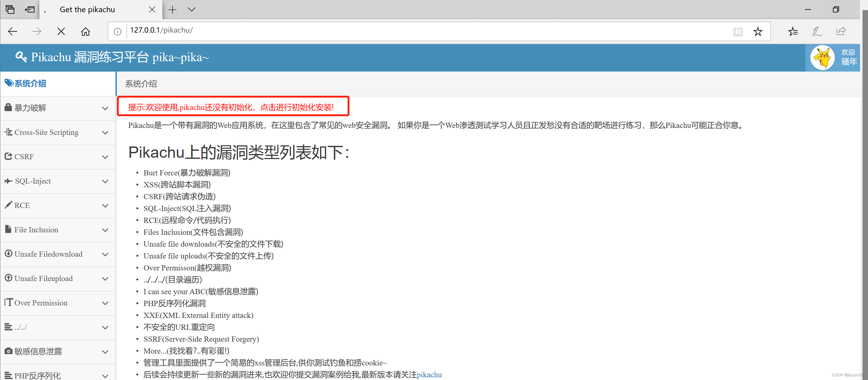Stop loading the page with the X button
Image resolution: width=868 pixels, height=380 pixels.
[x=61, y=32]
